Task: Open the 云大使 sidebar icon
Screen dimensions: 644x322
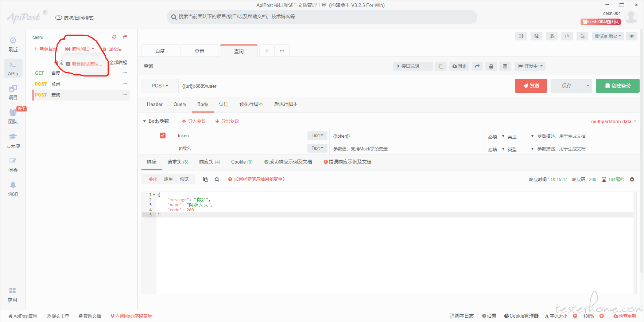Action: [x=13, y=141]
